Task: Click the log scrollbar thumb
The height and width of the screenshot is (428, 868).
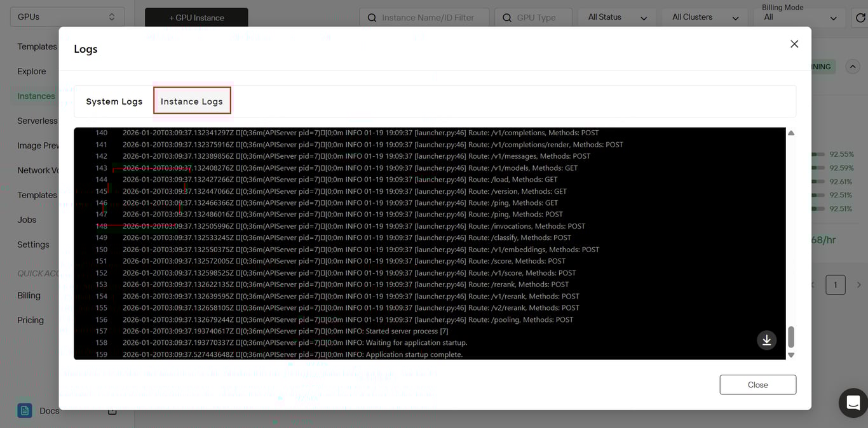Action: click(791, 337)
